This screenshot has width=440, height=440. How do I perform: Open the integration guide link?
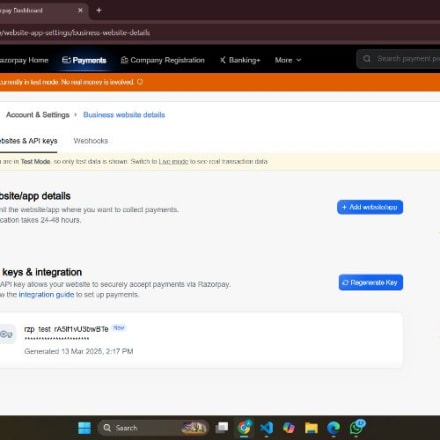pos(46,295)
